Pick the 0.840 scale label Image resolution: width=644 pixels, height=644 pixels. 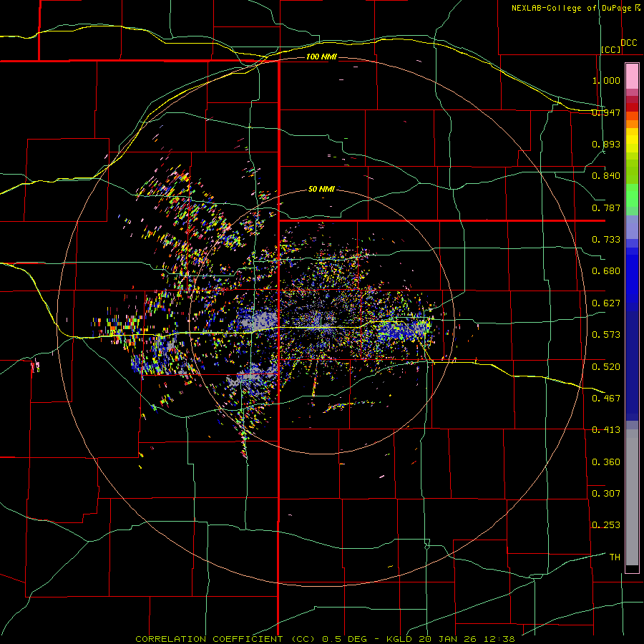click(606, 176)
